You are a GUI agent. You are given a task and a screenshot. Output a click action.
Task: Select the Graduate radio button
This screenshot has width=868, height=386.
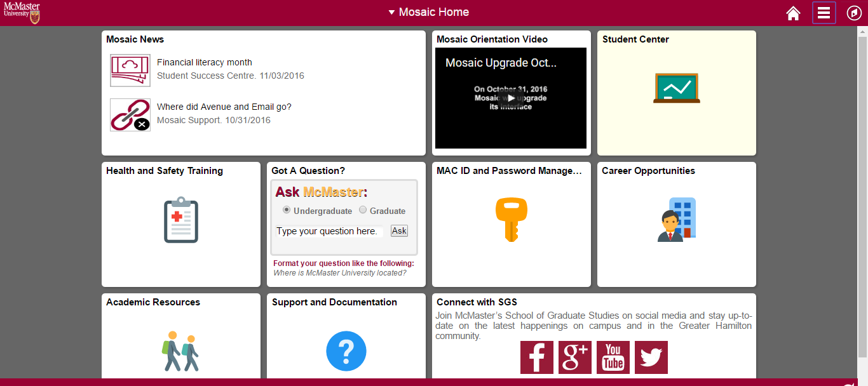(x=363, y=210)
